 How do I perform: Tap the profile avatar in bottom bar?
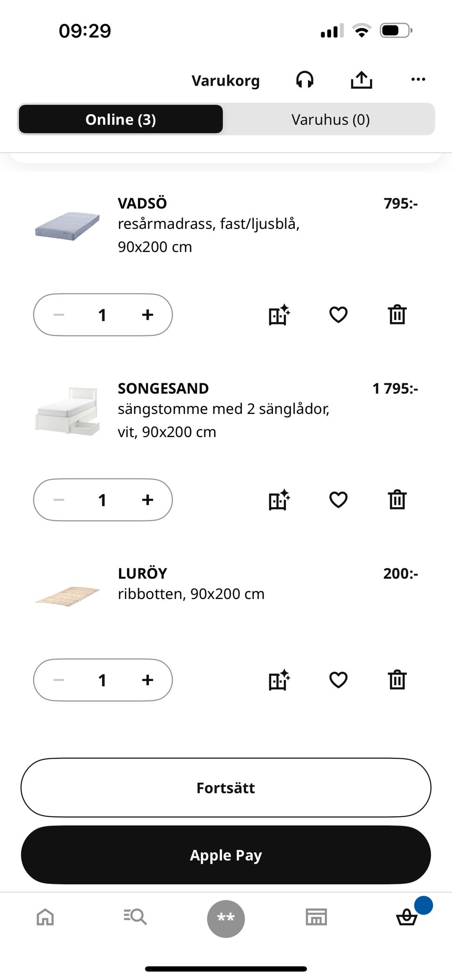pos(226,918)
